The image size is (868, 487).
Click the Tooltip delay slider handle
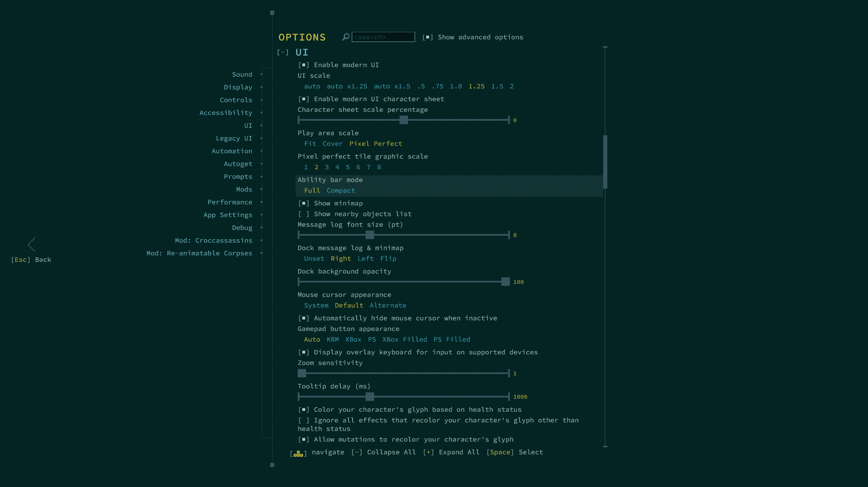pyautogui.click(x=370, y=396)
